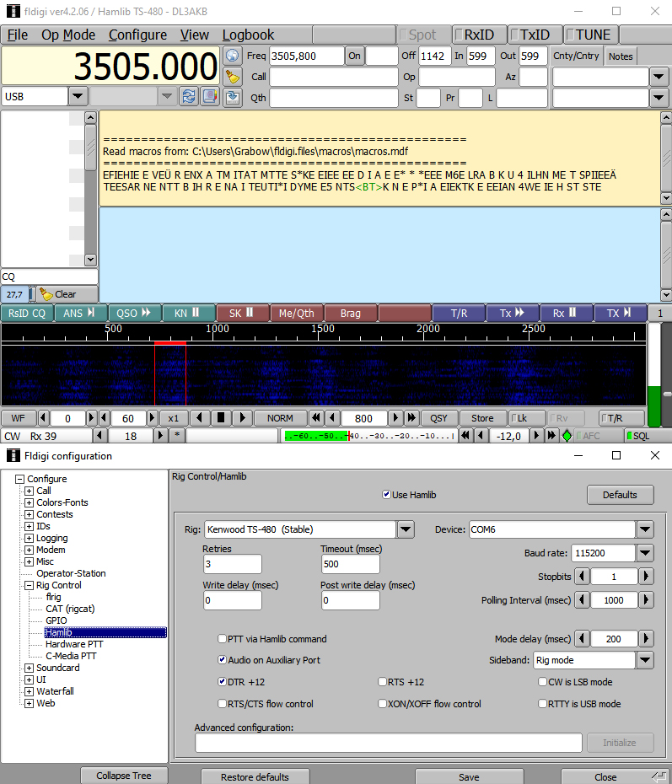Click the broom clear-QSO-fields icon
Image resolution: width=672 pixels, height=784 pixels.
point(234,77)
